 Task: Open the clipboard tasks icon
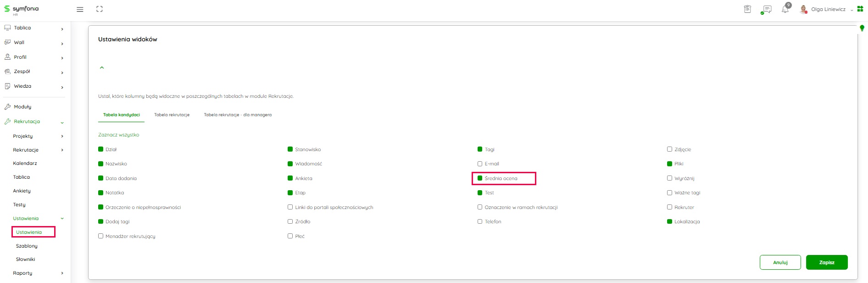pos(747,9)
